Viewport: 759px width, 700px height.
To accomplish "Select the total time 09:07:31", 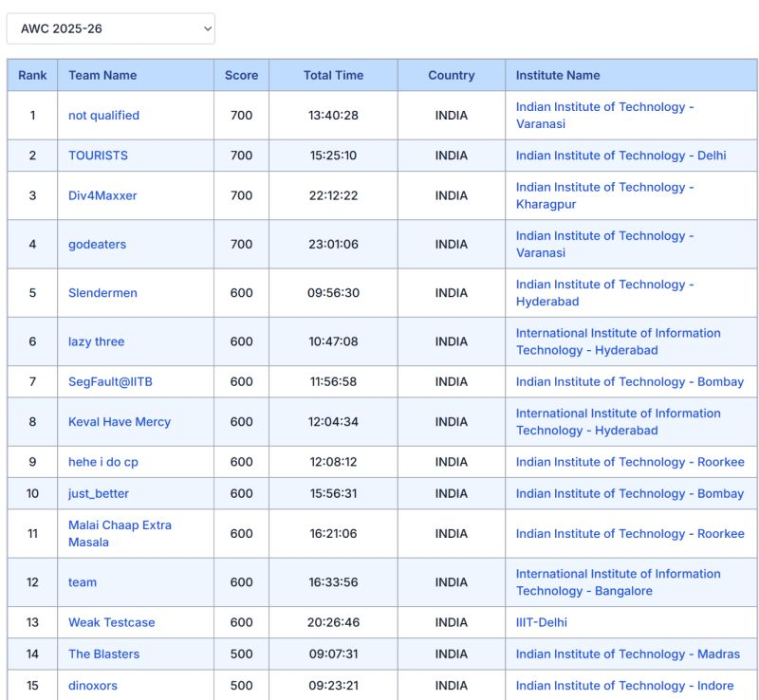I will tap(334, 654).
